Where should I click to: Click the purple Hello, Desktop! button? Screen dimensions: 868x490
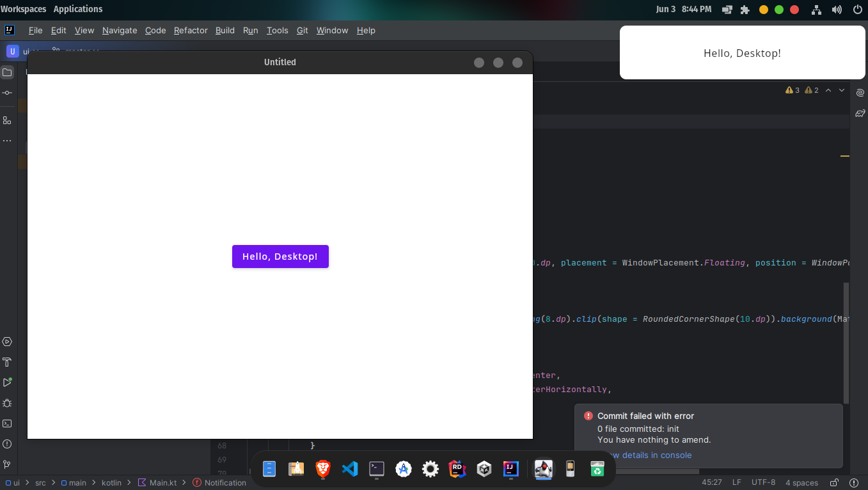280,257
